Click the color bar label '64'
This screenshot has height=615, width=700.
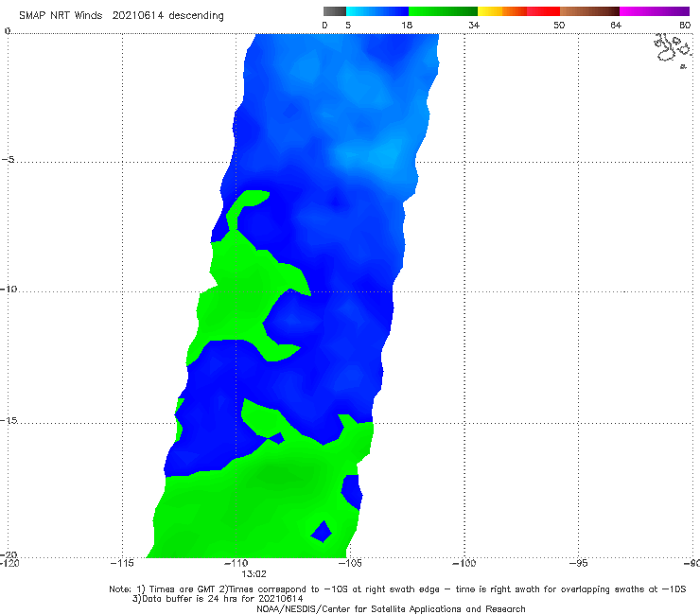pyautogui.click(x=616, y=25)
